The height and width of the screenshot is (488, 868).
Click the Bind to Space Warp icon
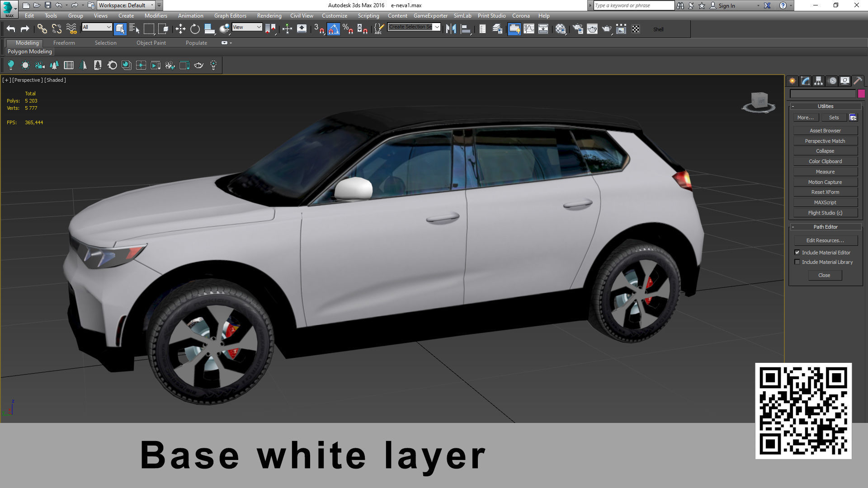point(71,29)
